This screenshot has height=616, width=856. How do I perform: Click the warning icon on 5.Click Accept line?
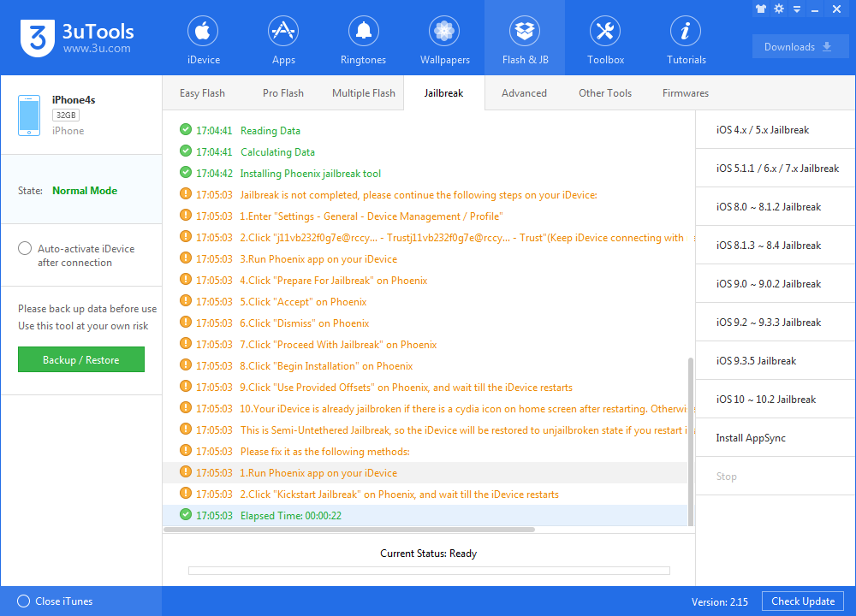186,300
